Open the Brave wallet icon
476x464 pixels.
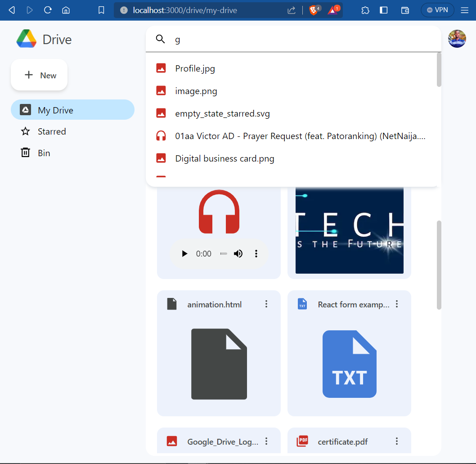pos(405,10)
